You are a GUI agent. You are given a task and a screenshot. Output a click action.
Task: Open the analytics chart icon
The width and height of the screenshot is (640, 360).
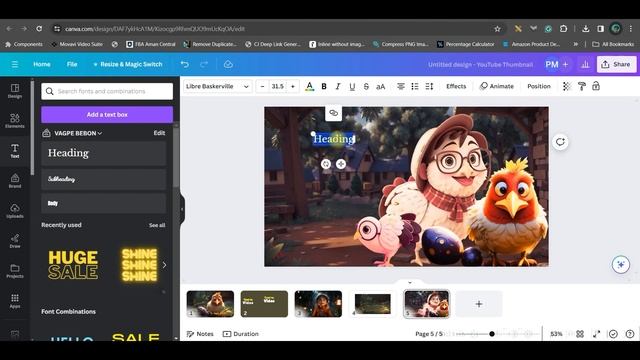pyautogui.click(x=585, y=64)
